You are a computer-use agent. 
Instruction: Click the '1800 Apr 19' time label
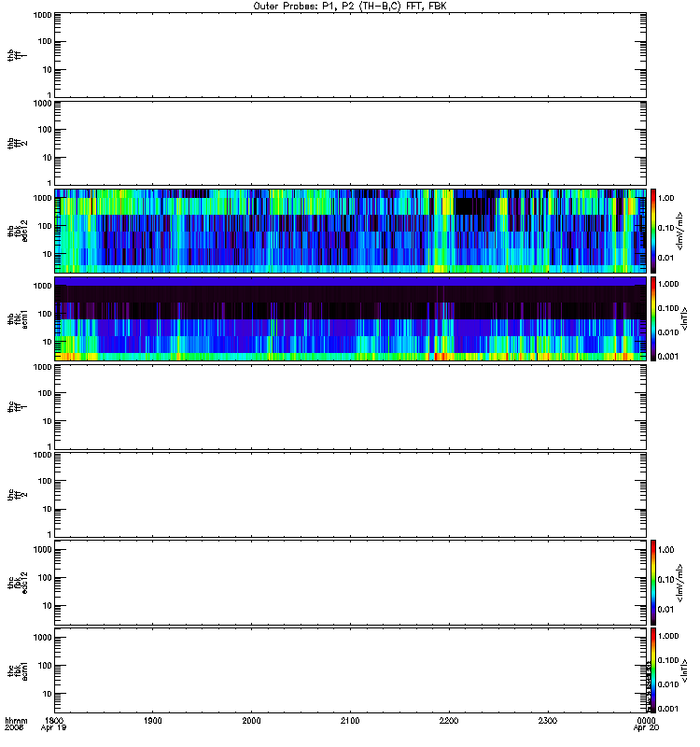pyautogui.click(x=54, y=725)
